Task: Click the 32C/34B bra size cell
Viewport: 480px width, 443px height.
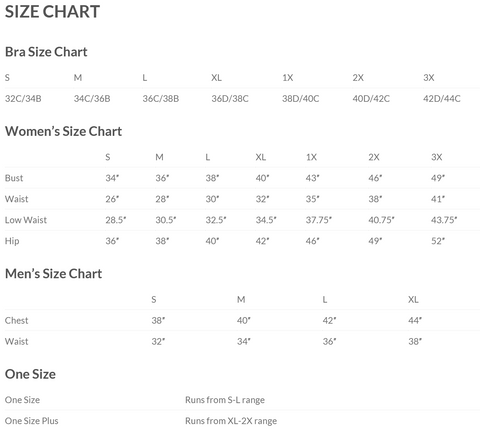Action: tap(23, 99)
